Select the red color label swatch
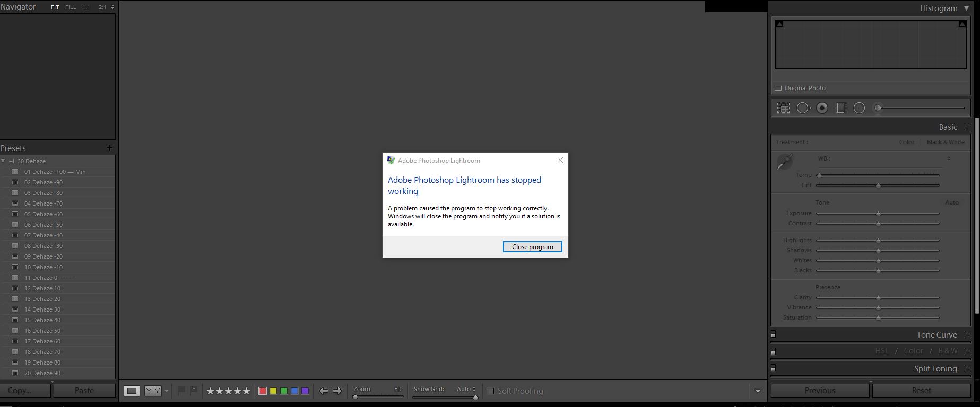Image resolution: width=980 pixels, height=407 pixels. (262, 391)
